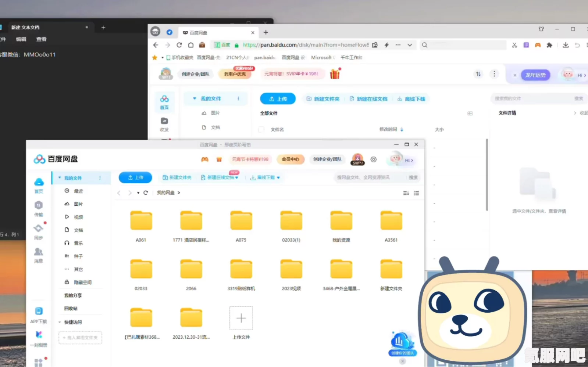The width and height of the screenshot is (588, 367).
Task: Go forward with client navigation right arrow
Action: [x=130, y=193]
